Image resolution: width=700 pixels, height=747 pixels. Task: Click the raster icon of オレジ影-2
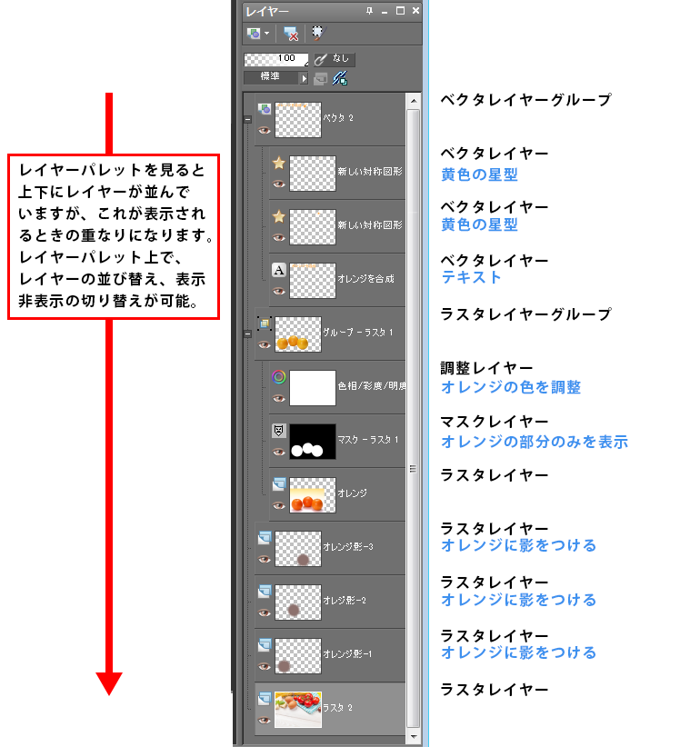pos(265,592)
